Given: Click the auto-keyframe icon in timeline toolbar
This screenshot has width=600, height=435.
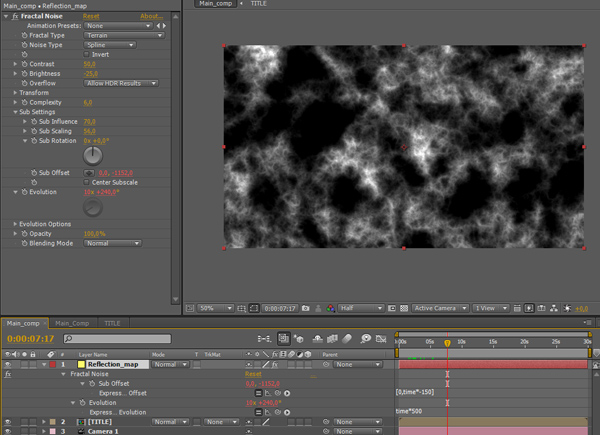Looking at the screenshot, I should [x=381, y=339].
